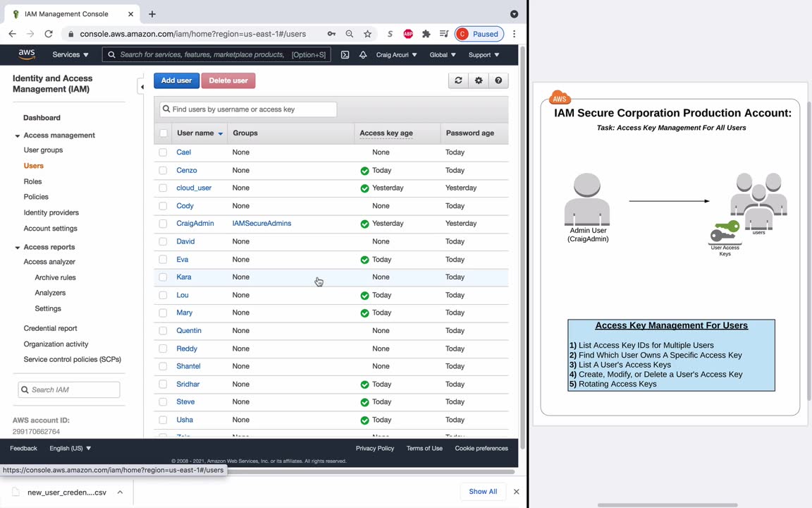
Task: Collapse the Access management section
Action: click(x=17, y=135)
